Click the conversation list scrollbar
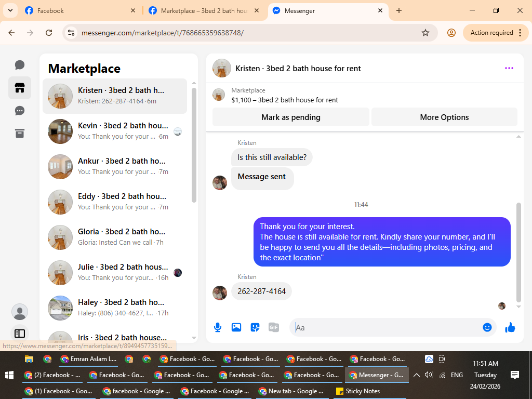The width and height of the screenshot is (532, 399). click(194, 145)
